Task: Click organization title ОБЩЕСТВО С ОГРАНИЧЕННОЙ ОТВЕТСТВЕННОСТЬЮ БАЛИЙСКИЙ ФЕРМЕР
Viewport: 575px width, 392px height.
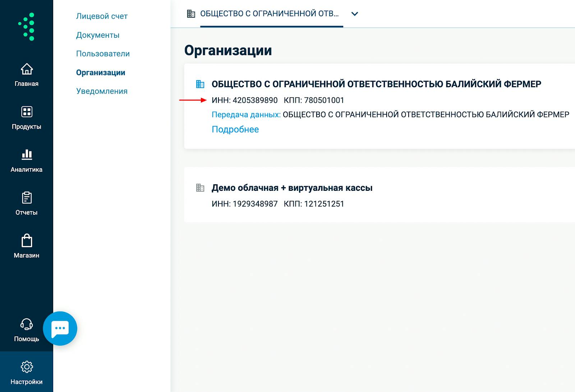Action: 376,84
